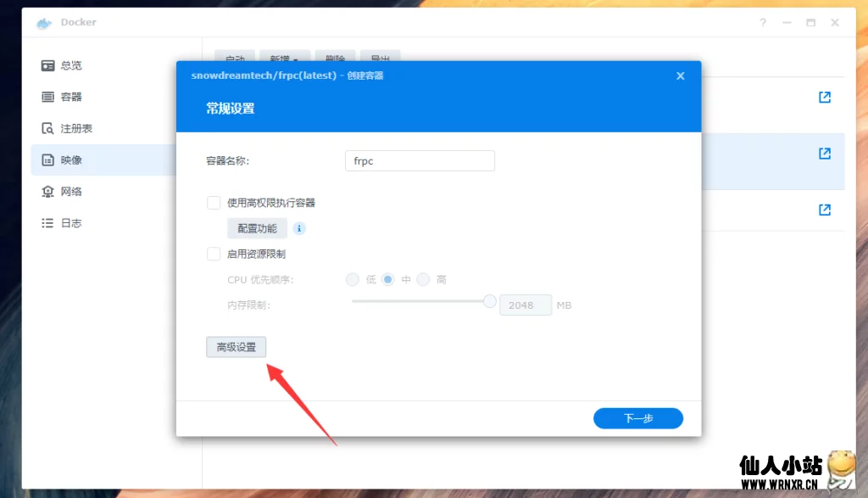Focus the 容器名称 field containing frpc

[x=420, y=161]
